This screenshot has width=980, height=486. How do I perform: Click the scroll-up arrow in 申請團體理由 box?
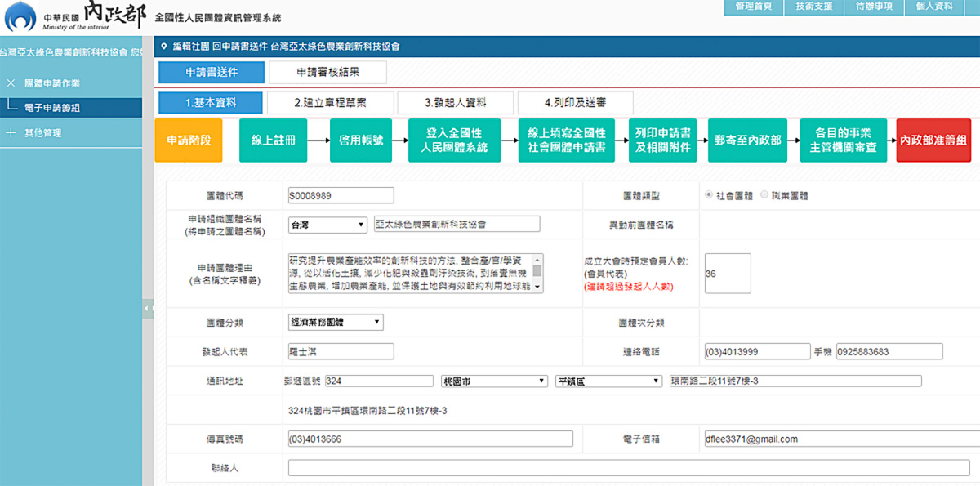pyautogui.click(x=537, y=259)
